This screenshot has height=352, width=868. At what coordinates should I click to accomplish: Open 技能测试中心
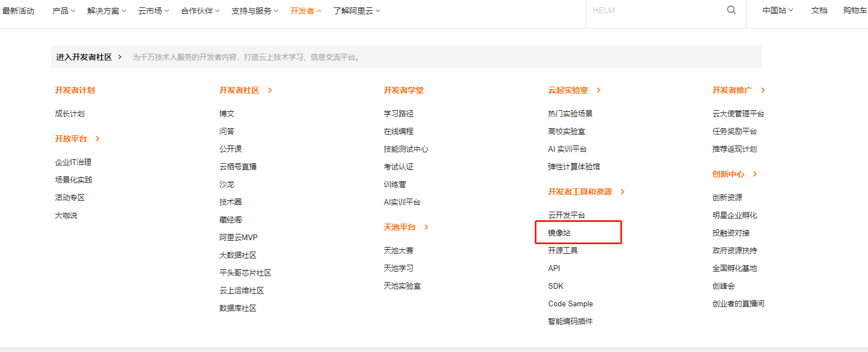tap(406, 149)
